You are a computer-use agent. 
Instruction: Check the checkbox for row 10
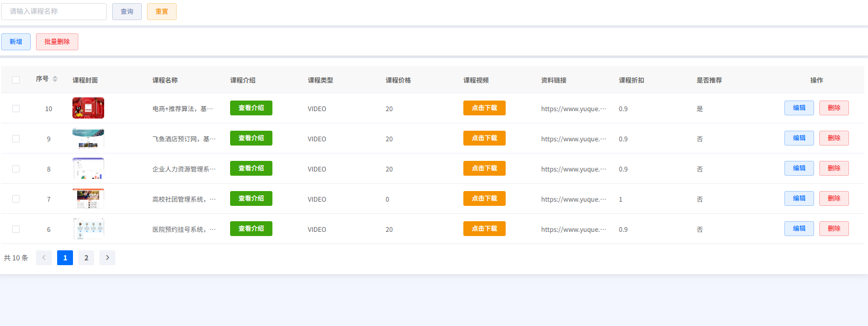(x=16, y=108)
